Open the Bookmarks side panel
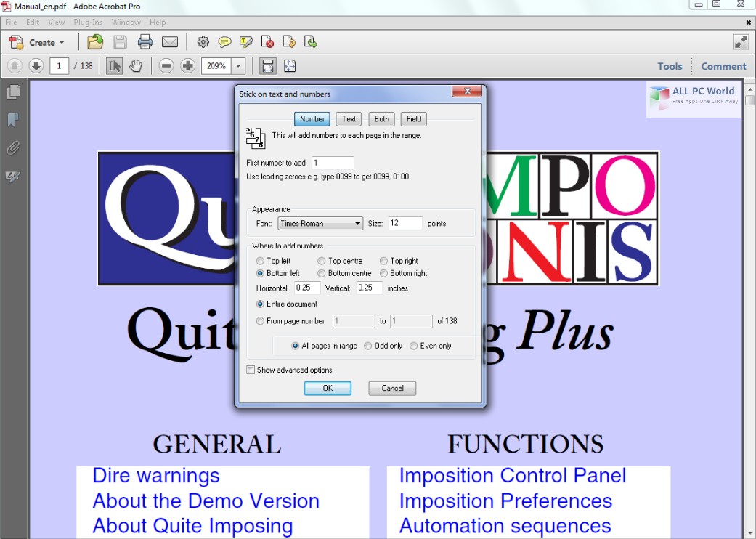Viewport: 756px width, 539px height. (13, 120)
